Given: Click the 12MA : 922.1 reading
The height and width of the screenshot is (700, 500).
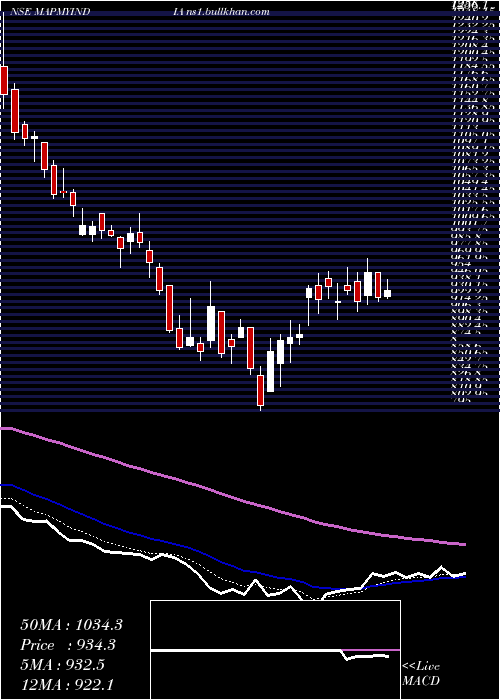Looking at the screenshot, I should 69,685.
